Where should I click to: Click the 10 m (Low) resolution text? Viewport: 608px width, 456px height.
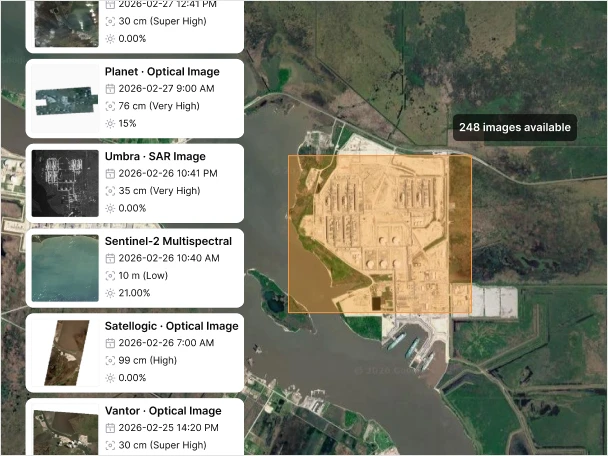coord(143,276)
